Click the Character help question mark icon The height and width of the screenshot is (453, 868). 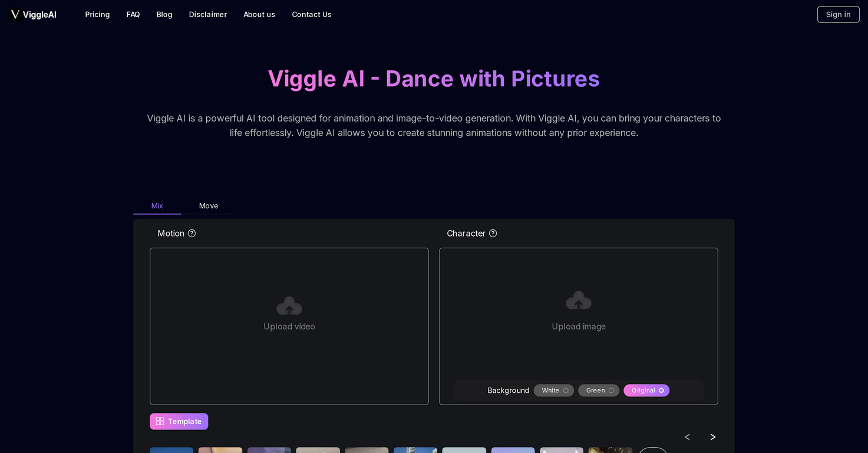point(493,234)
